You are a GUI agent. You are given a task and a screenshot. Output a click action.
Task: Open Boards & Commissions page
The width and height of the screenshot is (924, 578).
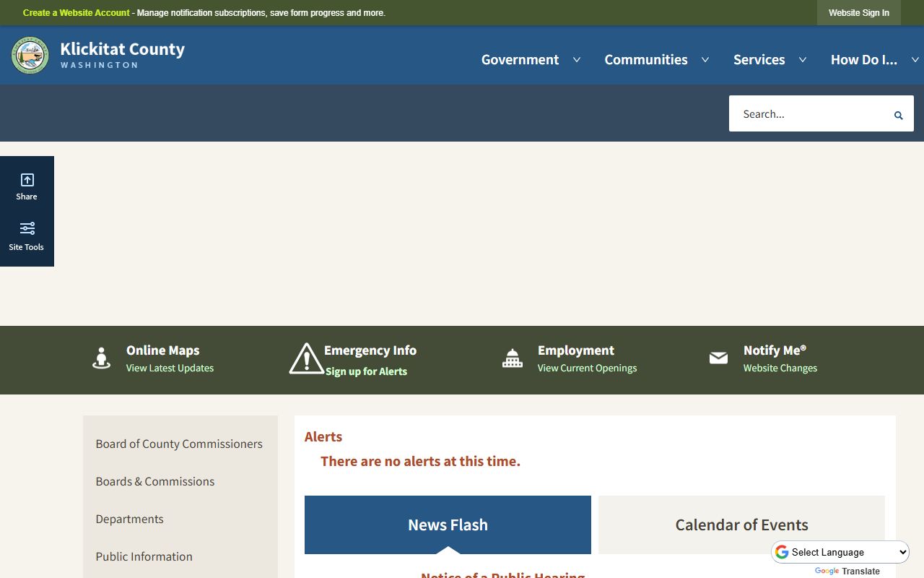[x=155, y=481]
